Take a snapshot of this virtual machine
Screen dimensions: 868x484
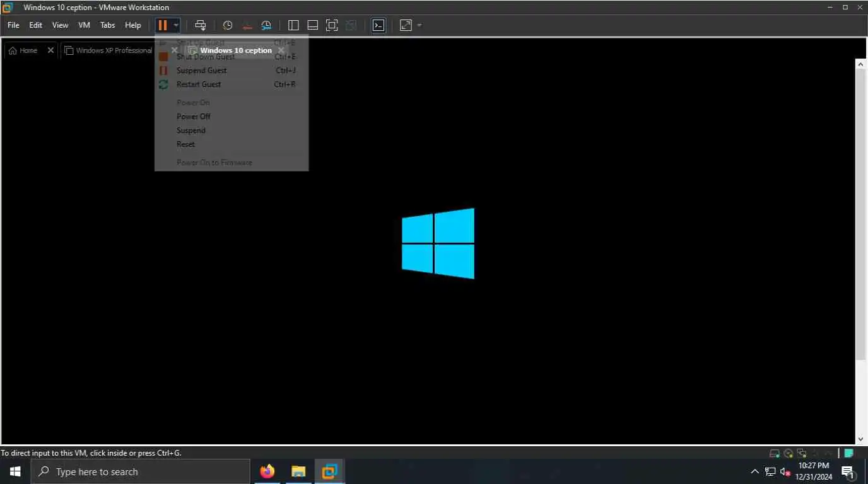tap(228, 25)
